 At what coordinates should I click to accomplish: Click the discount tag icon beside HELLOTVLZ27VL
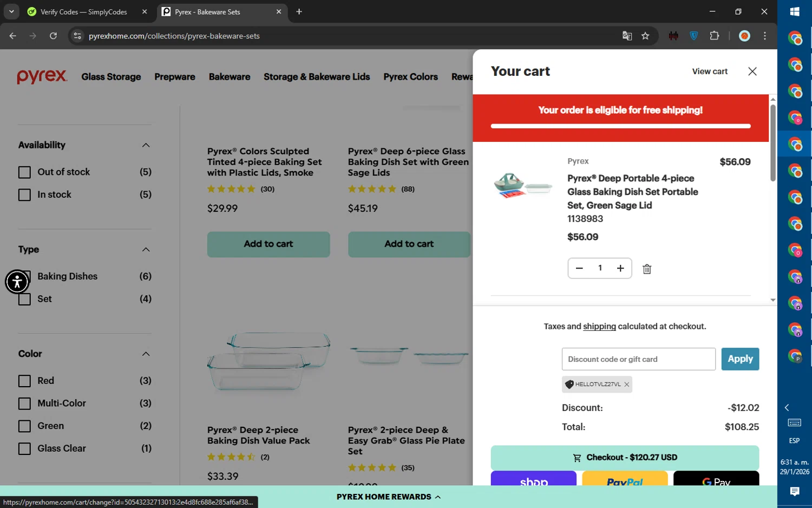tap(569, 385)
